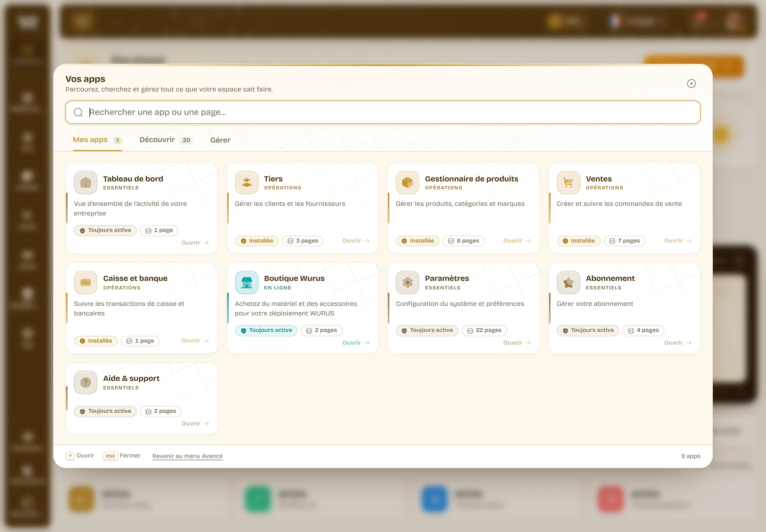Image resolution: width=766 pixels, height=532 pixels.
Task: Click Ouvrir on the Paramètres card
Action: pos(517,343)
